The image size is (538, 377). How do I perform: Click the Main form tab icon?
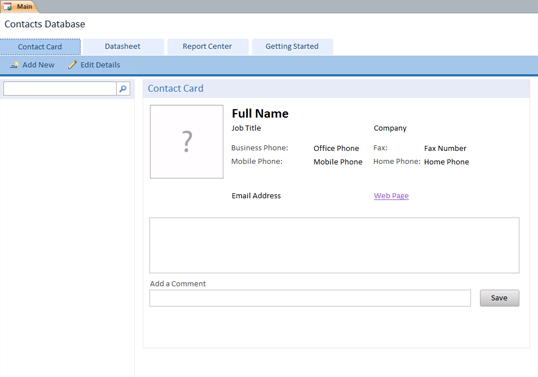8,7
